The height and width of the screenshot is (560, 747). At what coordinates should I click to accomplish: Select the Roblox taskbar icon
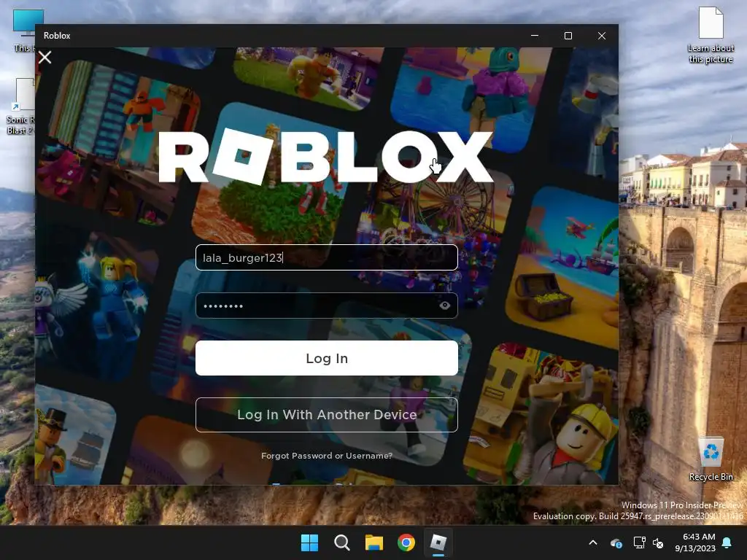click(x=438, y=542)
